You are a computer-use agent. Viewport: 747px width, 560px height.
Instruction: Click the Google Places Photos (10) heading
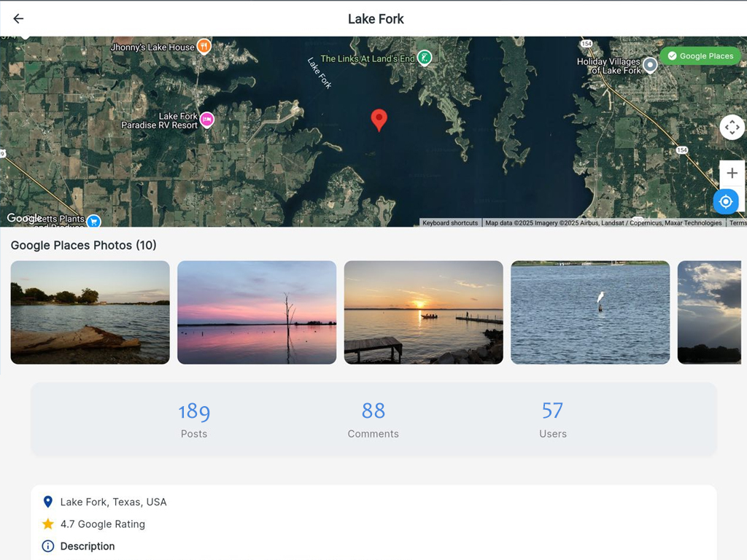click(x=83, y=245)
